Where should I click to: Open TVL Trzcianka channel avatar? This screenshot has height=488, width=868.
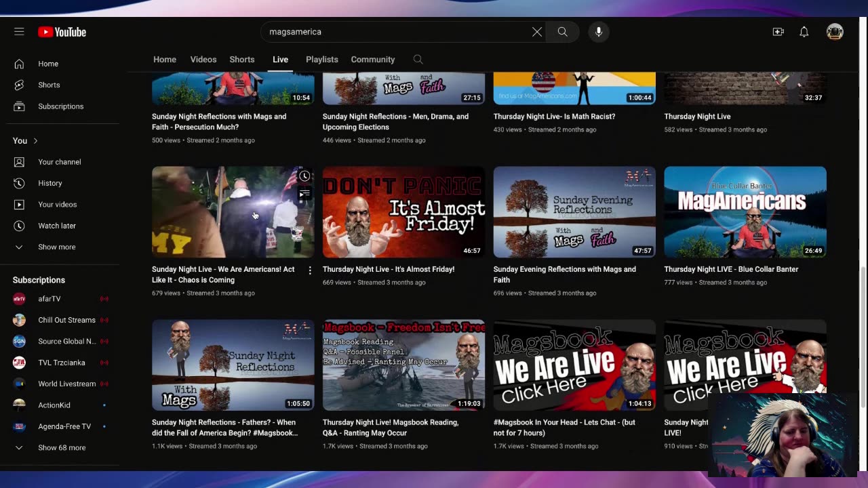(x=19, y=363)
